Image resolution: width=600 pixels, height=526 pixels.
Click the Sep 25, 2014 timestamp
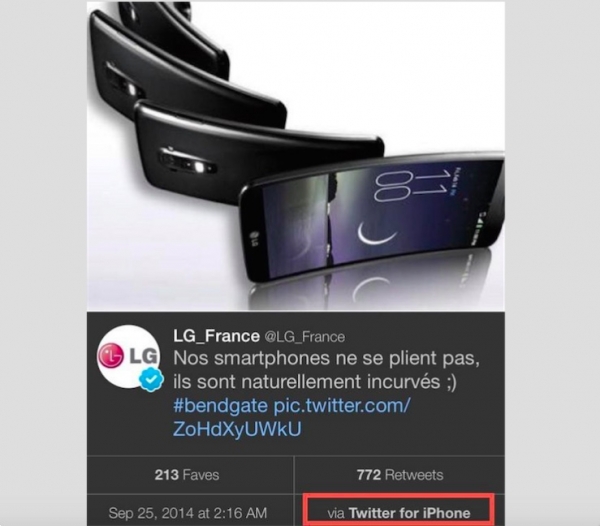(188, 513)
